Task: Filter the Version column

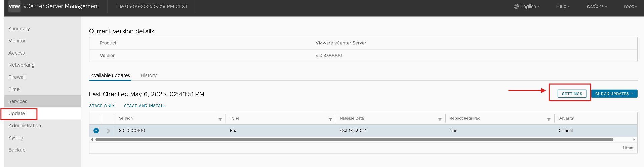Action: [x=220, y=119]
